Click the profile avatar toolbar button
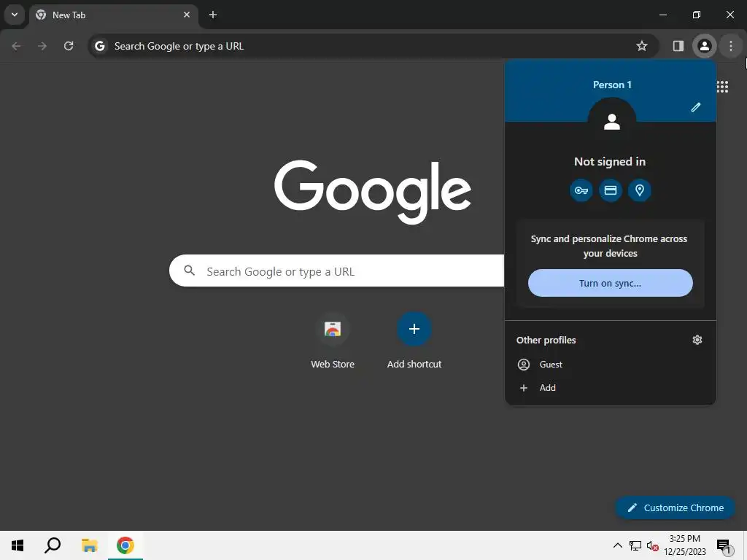 tap(704, 46)
